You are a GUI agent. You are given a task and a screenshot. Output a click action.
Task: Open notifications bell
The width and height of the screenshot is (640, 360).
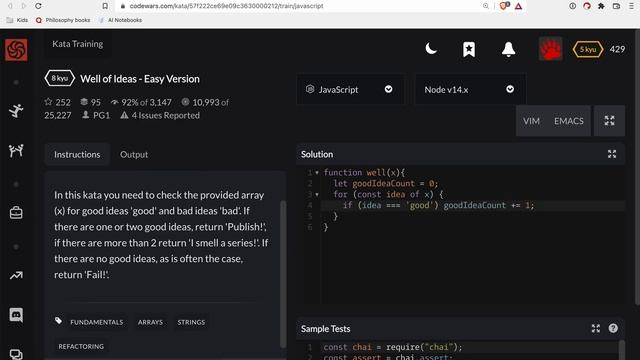click(x=508, y=49)
